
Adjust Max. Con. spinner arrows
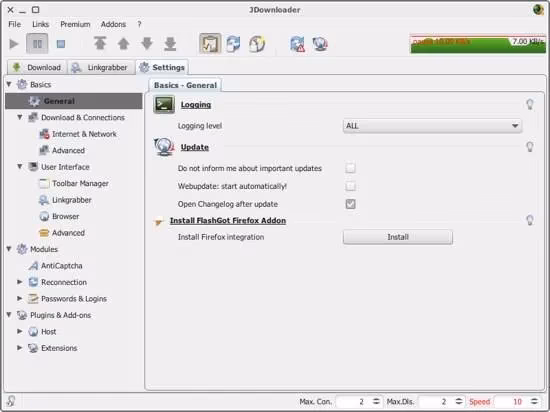point(376,401)
